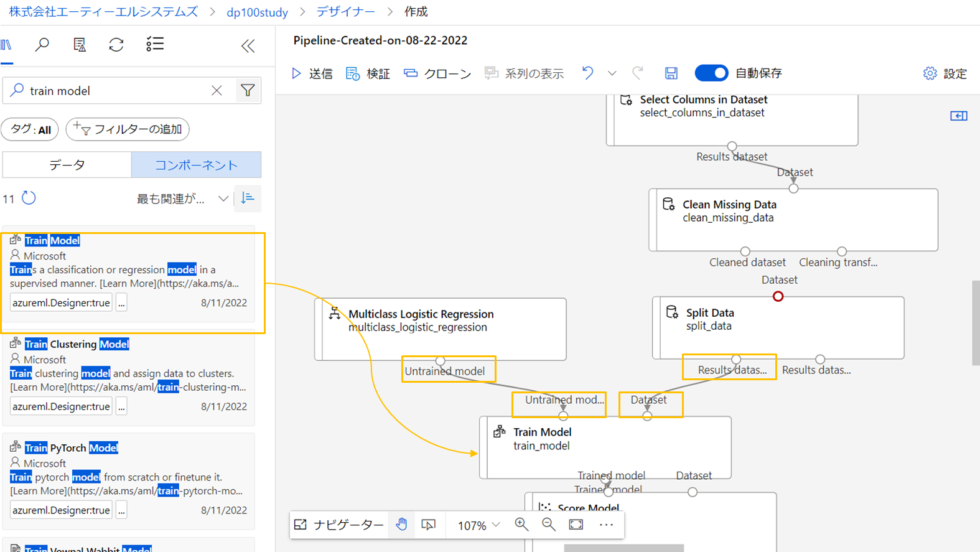Open the dp100study breadcrumb link

coord(257,12)
